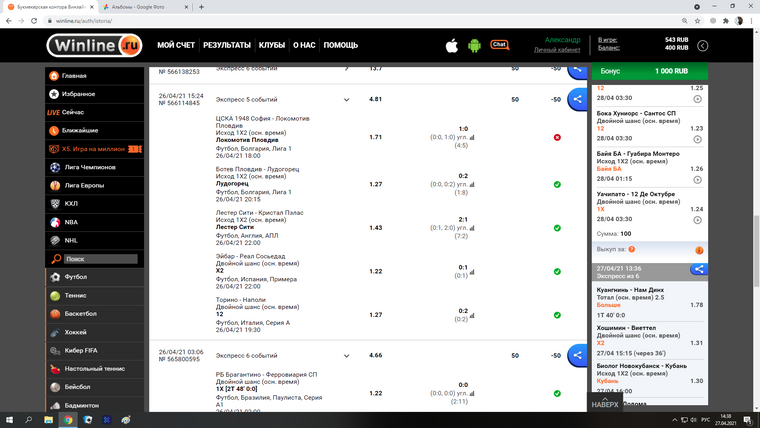
Task: Open the Winline.ru logo home link
Action: (95, 46)
